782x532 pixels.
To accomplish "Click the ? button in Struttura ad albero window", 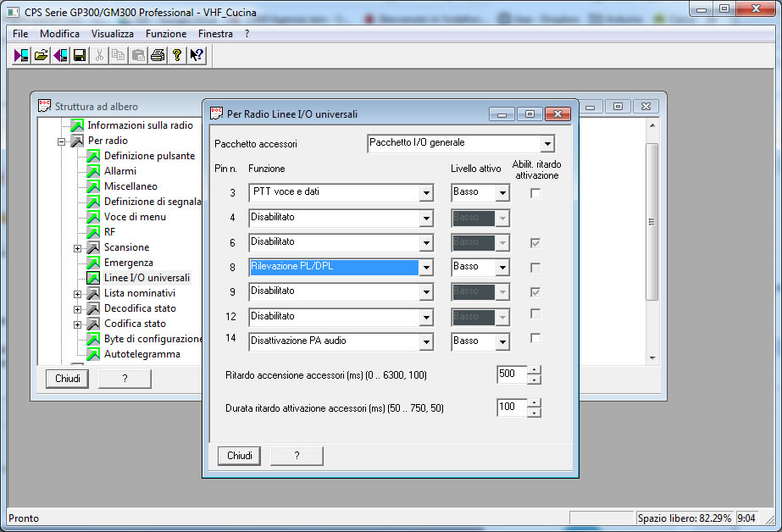I will point(125,379).
